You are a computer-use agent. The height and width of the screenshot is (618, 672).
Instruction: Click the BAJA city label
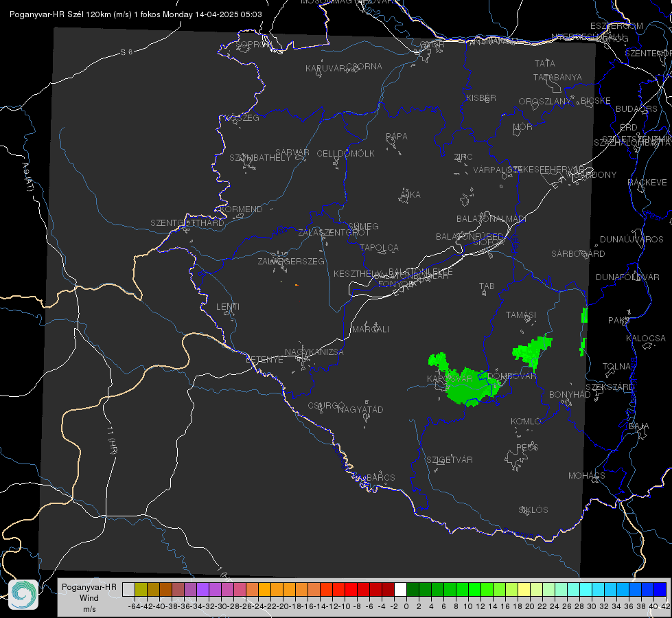639,426
